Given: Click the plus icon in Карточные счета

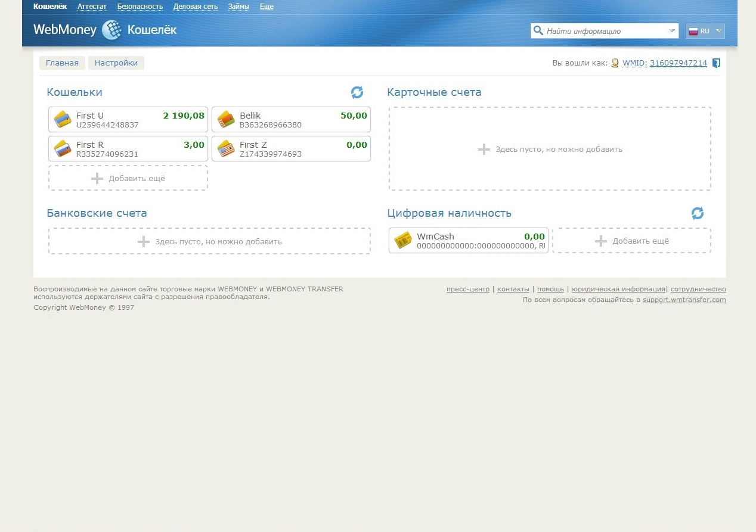Looking at the screenshot, I should (x=484, y=149).
